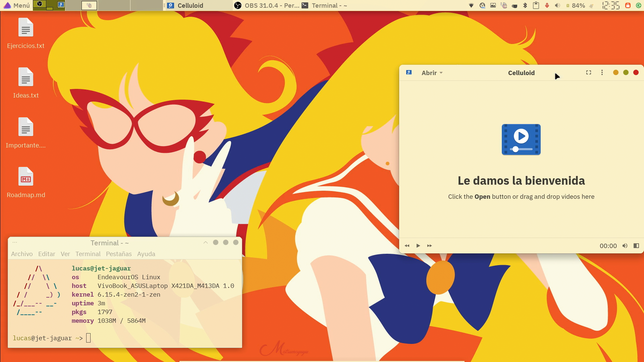Screen dimensions: 644x362
Task: Click the rewind button in Celluloid
Action: coord(407,246)
